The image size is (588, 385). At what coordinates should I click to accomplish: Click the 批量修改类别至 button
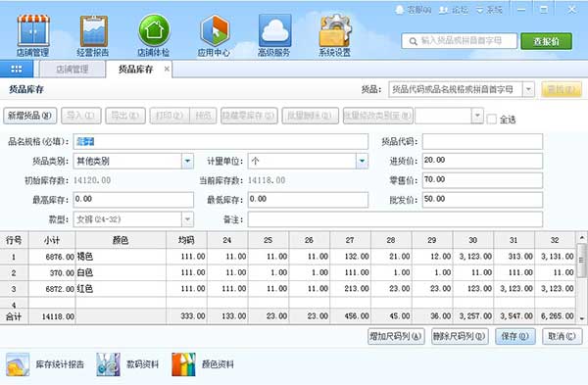coord(378,116)
